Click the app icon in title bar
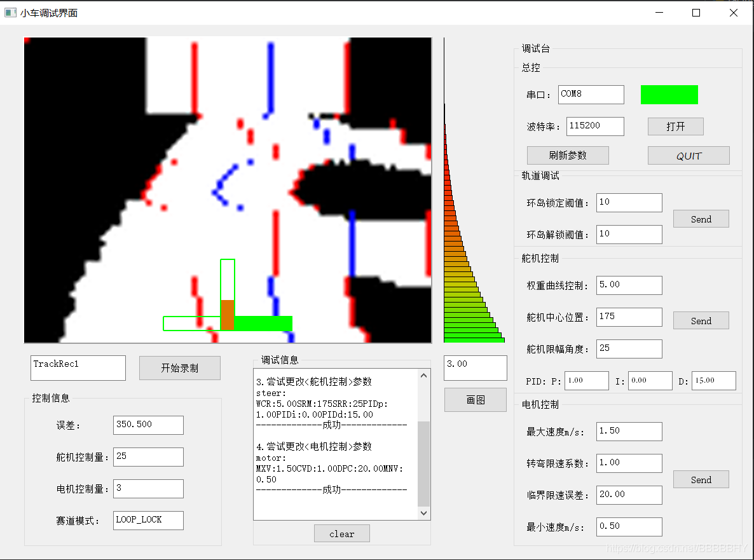754x560 pixels. (x=10, y=13)
